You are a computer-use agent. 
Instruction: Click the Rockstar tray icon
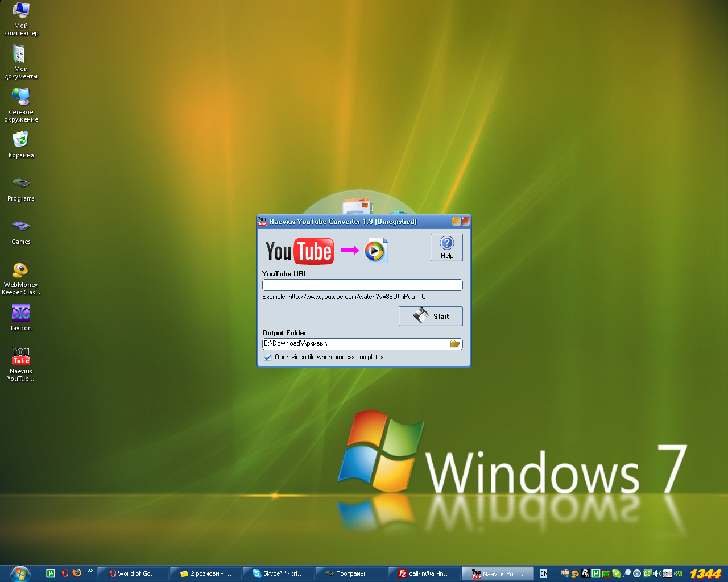(586, 573)
